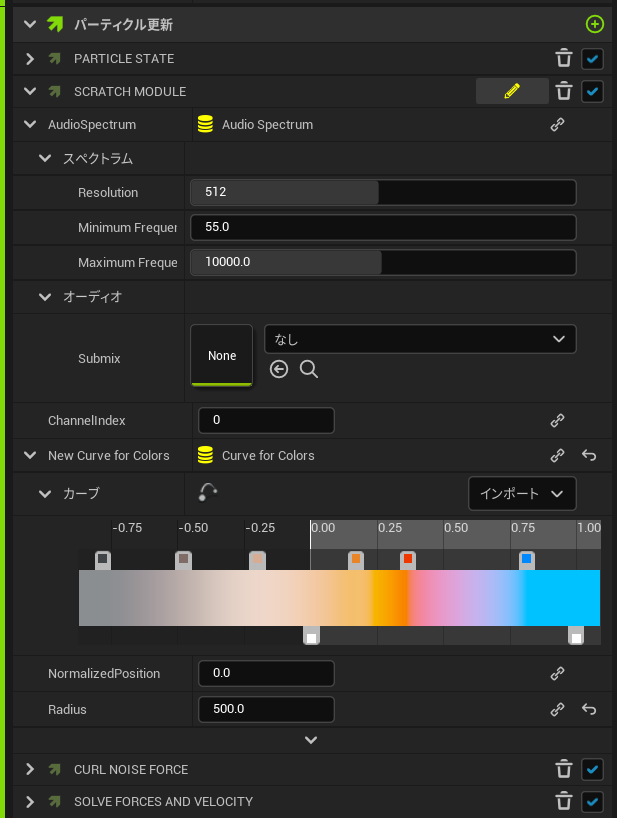Delete the Scratch Module
Viewport: 617px width, 818px height.
[x=564, y=91]
